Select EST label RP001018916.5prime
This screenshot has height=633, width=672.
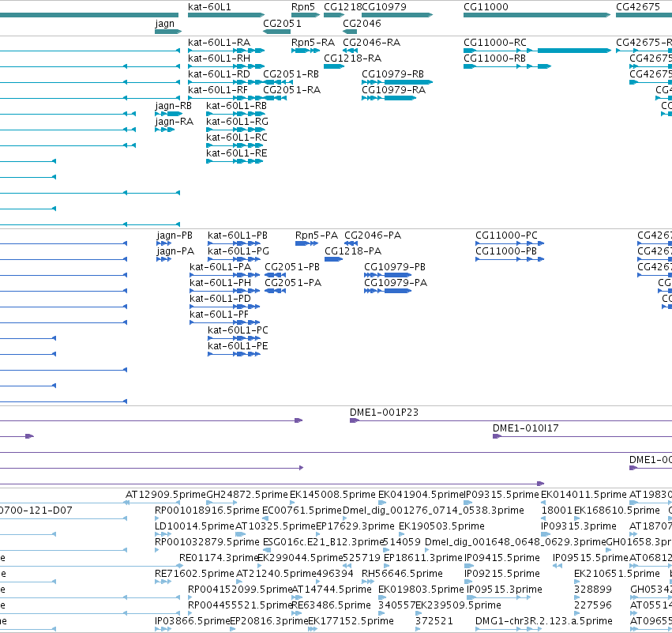[208, 511]
